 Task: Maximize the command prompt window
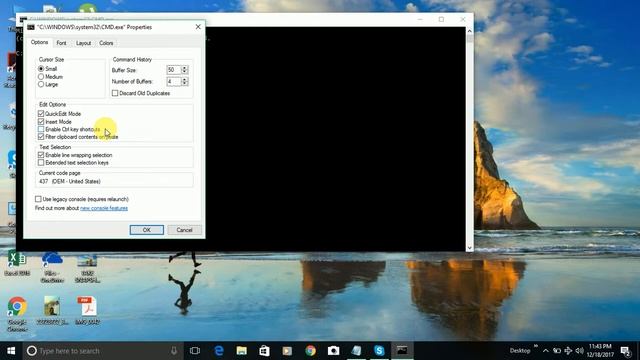[441, 19]
